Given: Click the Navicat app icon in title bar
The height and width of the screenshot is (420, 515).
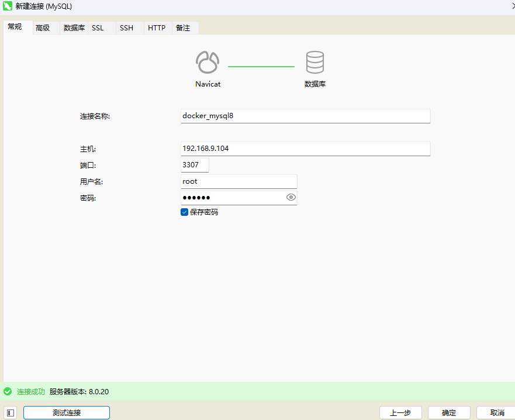Looking at the screenshot, I should 8,6.
